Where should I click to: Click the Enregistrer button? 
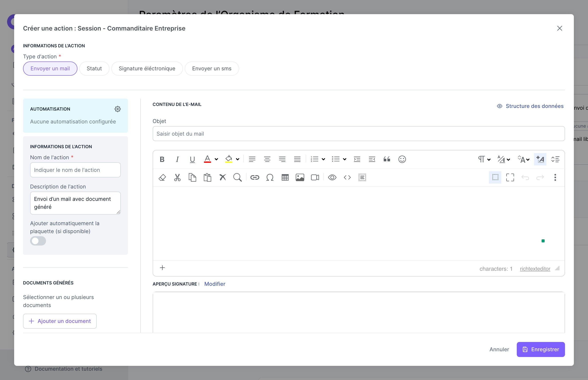click(x=541, y=349)
